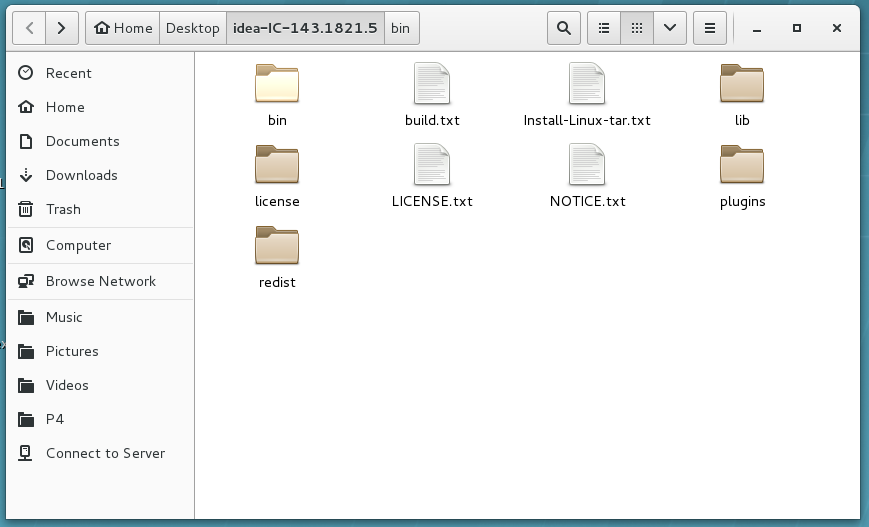Select the lib folder icon
869x527 pixels.
(x=742, y=83)
